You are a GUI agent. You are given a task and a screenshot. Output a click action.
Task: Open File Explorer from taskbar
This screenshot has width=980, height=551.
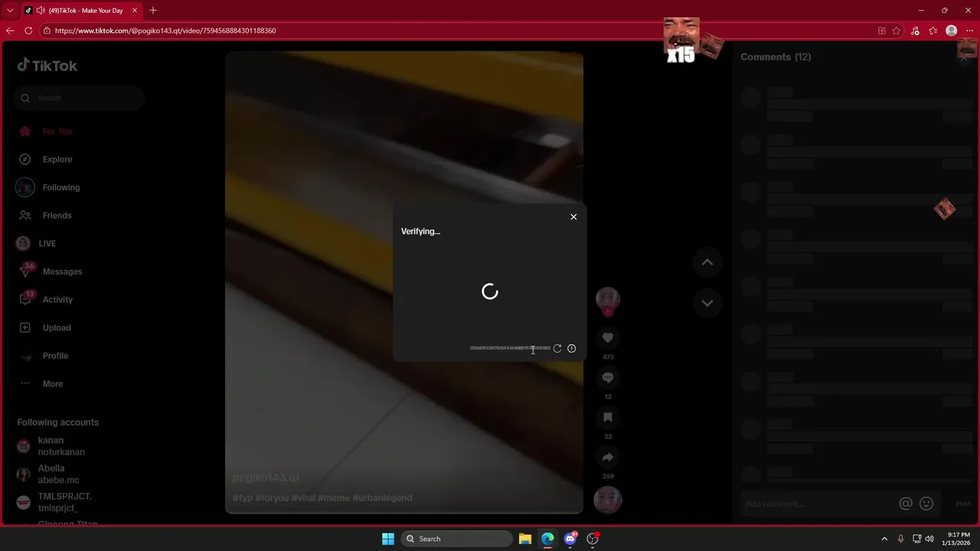pyautogui.click(x=525, y=539)
